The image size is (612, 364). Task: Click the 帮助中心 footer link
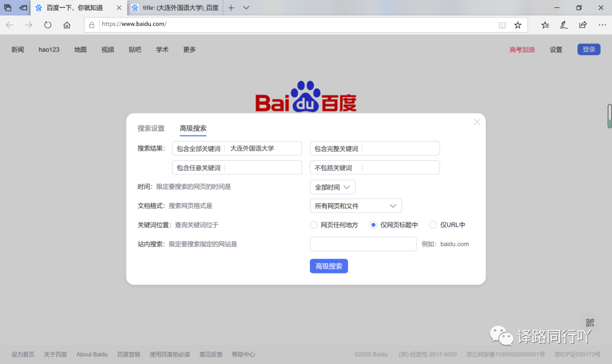[244, 354]
